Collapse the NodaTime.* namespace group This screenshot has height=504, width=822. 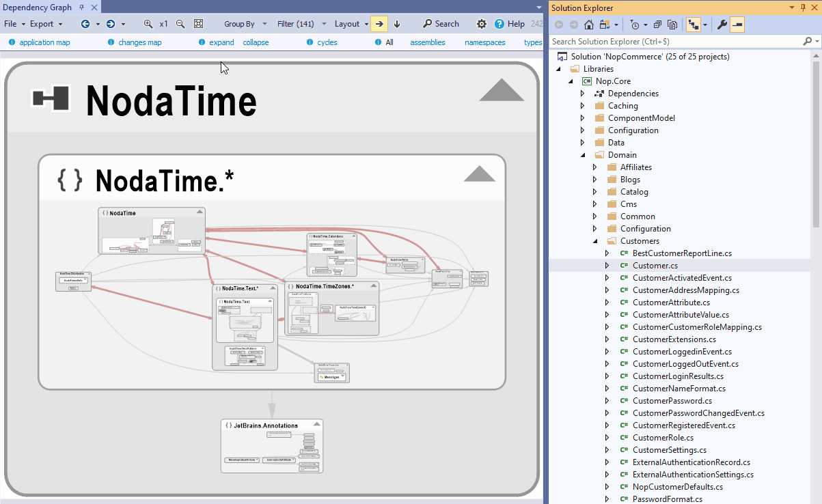tap(479, 173)
